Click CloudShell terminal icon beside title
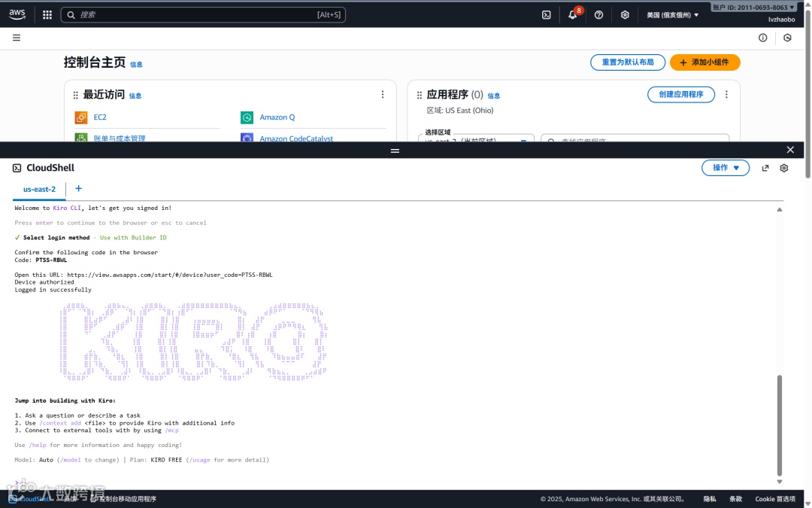The height and width of the screenshot is (508, 812). pyautogui.click(x=17, y=168)
